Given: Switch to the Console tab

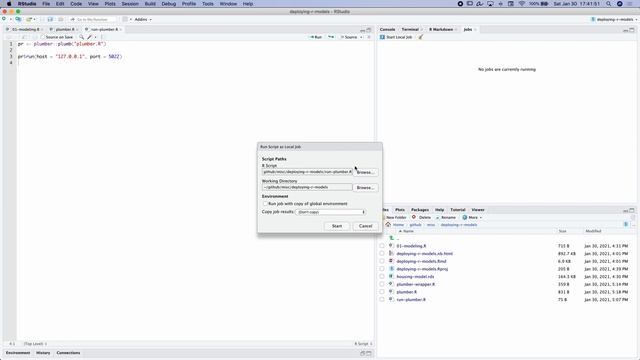Looking at the screenshot, I should 387,29.
